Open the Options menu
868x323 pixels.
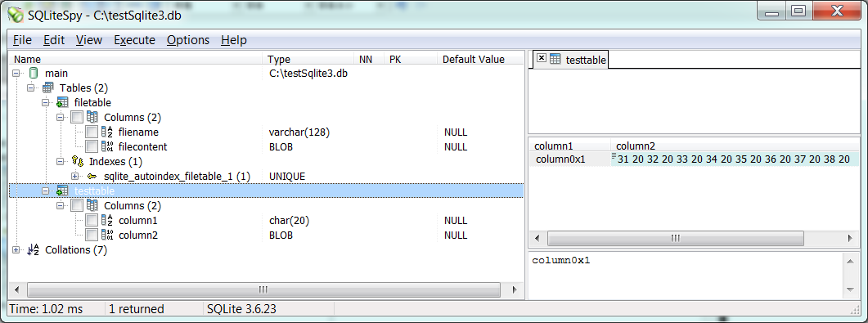tap(188, 40)
